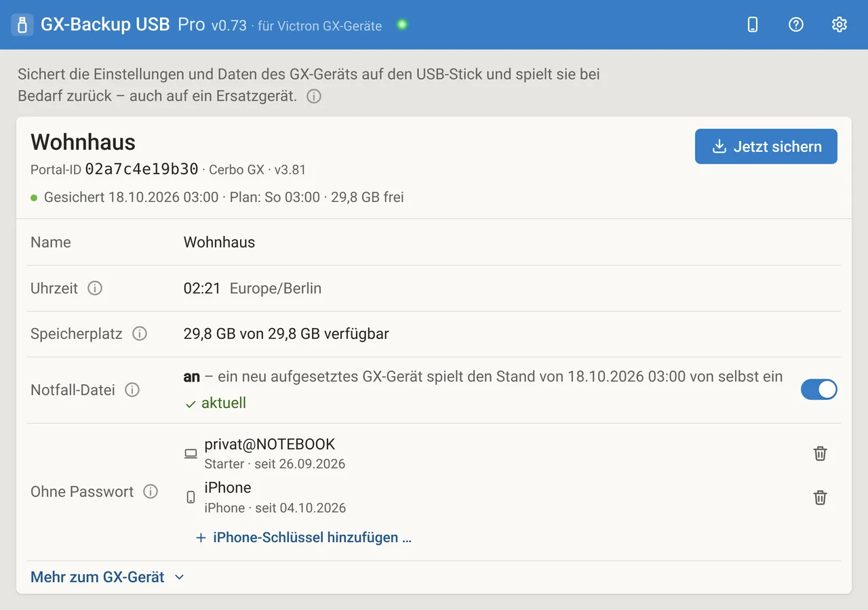Click the laptop icon beside privat@NOTEBOOK
The height and width of the screenshot is (610, 868).
pyautogui.click(x=191, y=453)
